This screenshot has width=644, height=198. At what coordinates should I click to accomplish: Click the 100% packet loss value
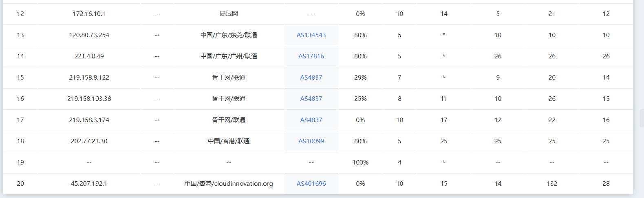click(360, 162)
